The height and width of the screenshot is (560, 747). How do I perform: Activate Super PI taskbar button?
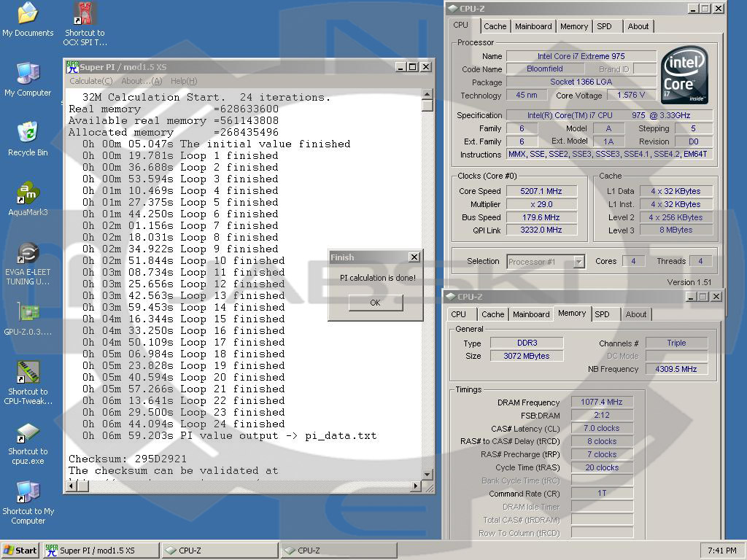pos(101,551)
